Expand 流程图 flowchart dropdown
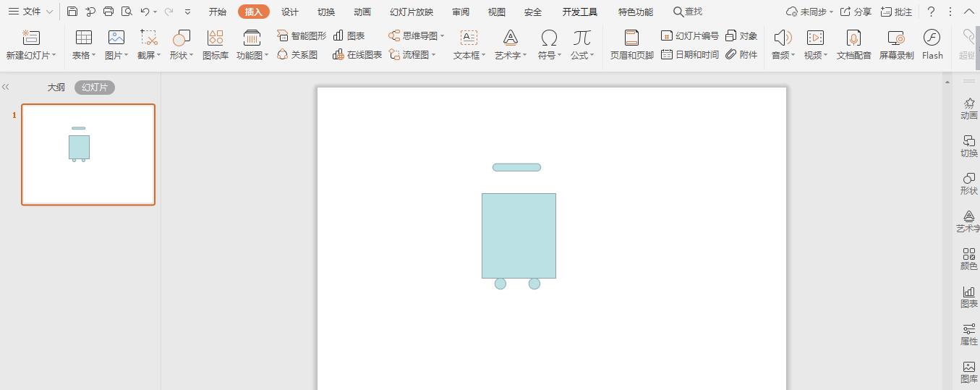Viewport: 980px width, 390px height. (x=433, y=55)
